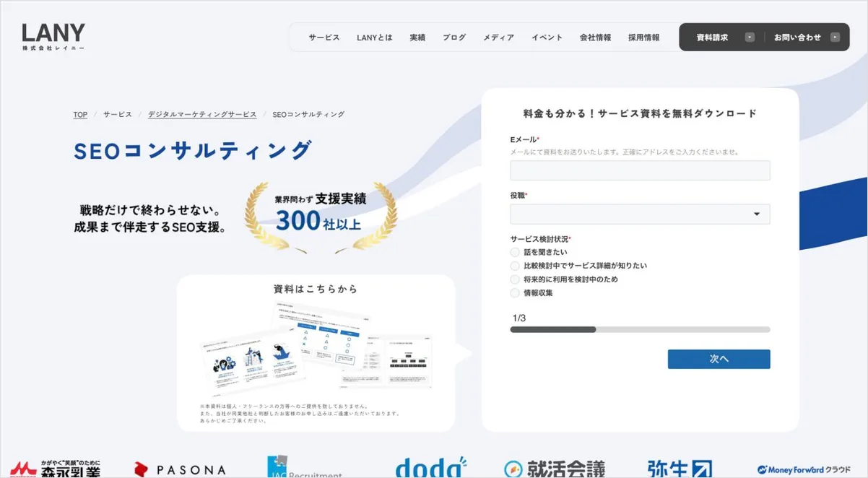Image resolution: width=868 pixels, height=478 pixels.
Task: Click the JAC Recruitment logo
Action: point(304,467)
